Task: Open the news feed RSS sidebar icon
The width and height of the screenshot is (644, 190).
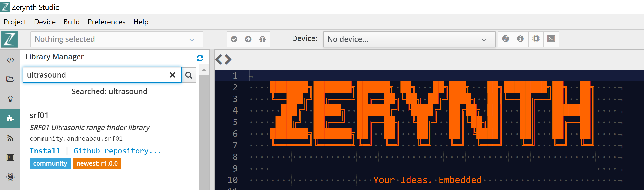Action: (x=10, y=138)
